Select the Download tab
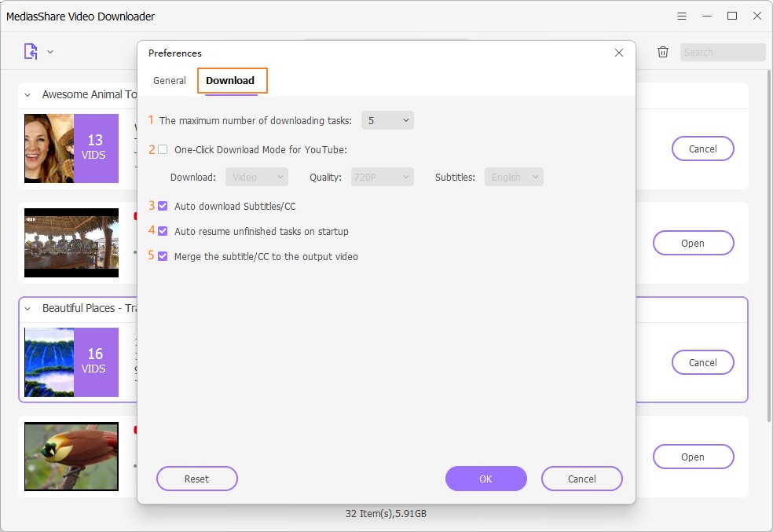 tap(230, 81)
